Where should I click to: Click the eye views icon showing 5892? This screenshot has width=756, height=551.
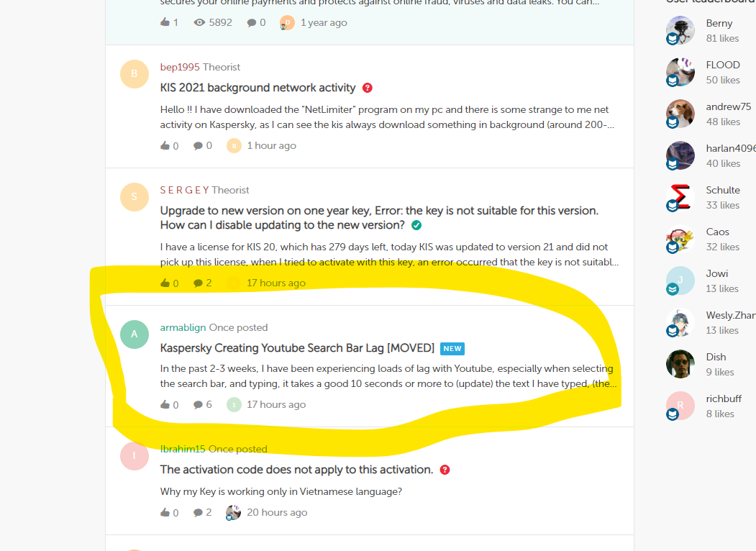[x=199, y=22]
